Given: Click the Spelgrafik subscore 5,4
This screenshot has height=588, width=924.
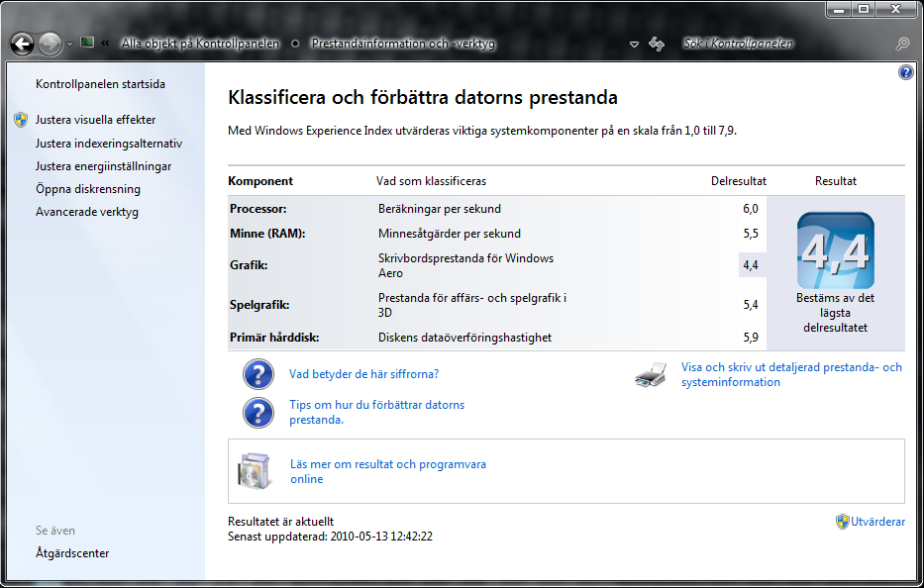Looking at the screenshot, I should (750, 305).
